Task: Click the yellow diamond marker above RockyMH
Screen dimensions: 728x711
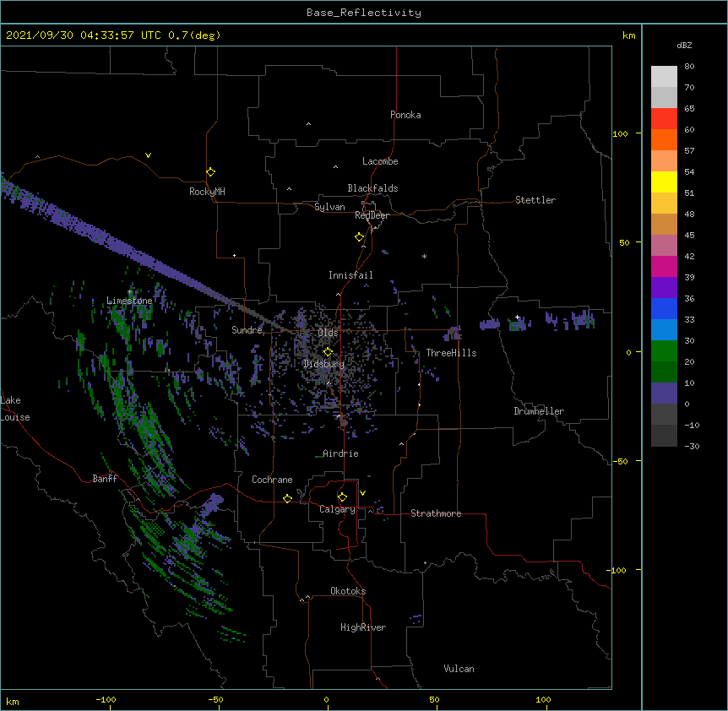Action: 210,172
